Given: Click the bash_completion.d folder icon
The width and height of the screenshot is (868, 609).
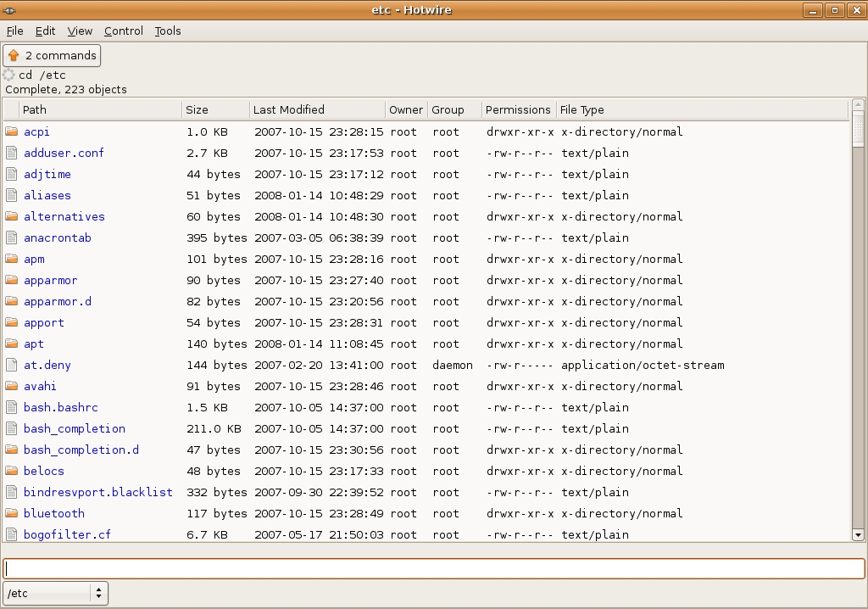Looking at the screenshot, I should [12, 450].
